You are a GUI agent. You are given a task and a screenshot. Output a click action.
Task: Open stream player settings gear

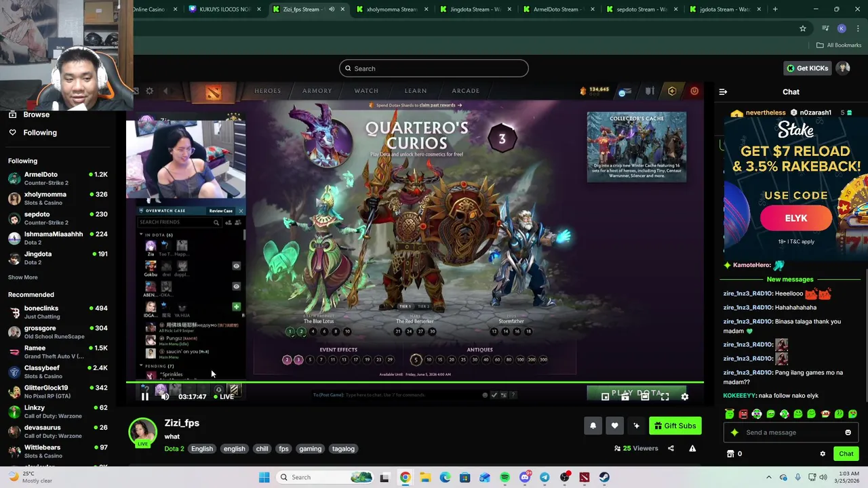click(684, 396)
